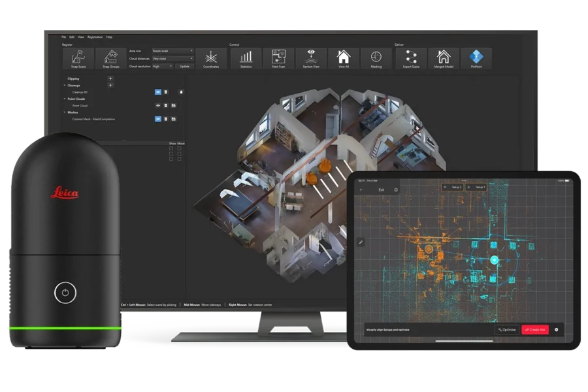Select the Snap Groups tool

110,58
